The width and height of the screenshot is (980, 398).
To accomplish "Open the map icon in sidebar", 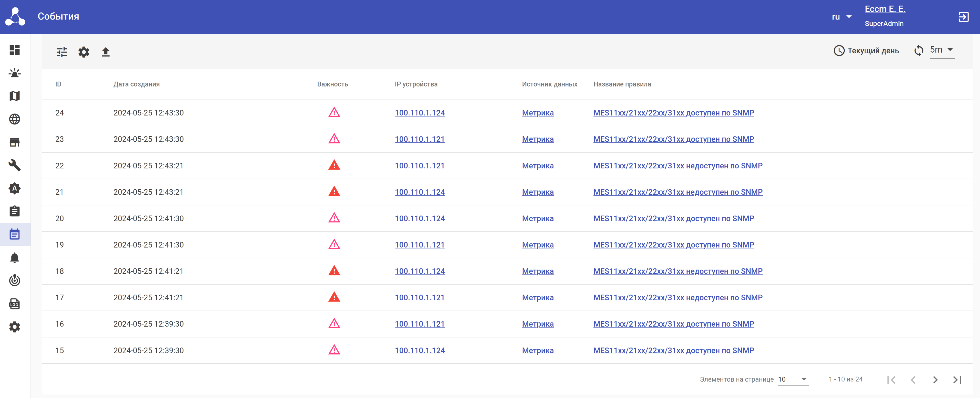I will tap(14, 96).
